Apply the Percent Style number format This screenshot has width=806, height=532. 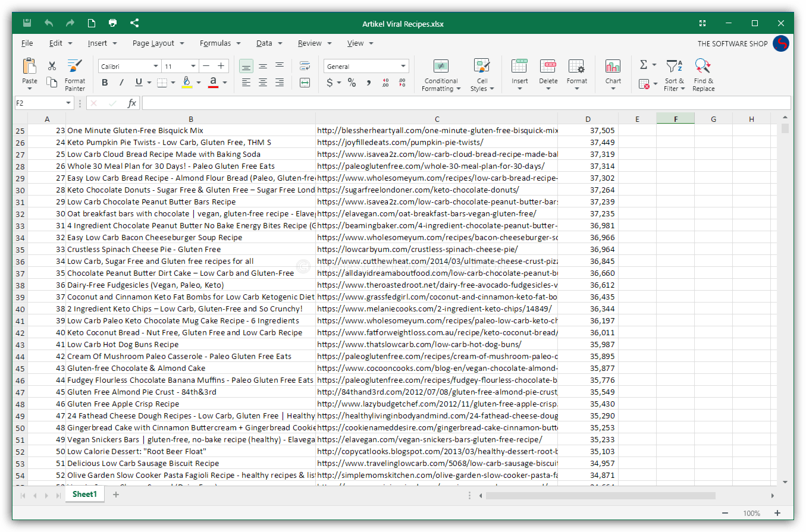[x=352, y=83]
